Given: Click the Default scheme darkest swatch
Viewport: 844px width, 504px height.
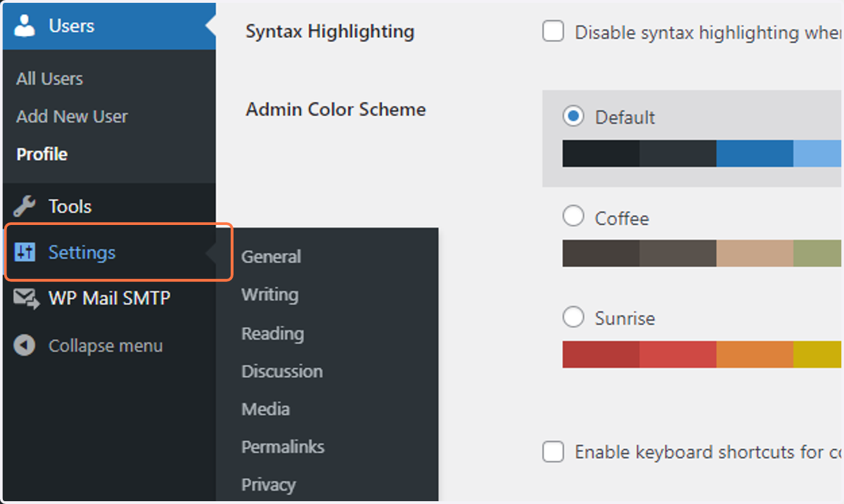Looking at the screenshot, I should [x=601, y=153].
